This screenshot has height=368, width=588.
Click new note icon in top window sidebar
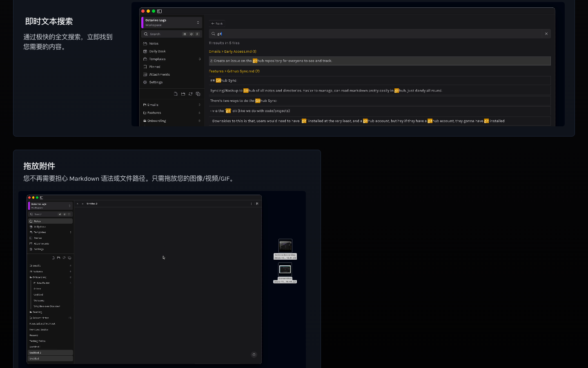point(176,94)
